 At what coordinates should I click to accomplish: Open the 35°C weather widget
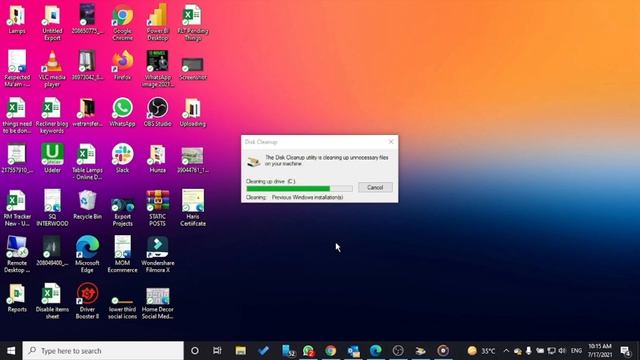(x=482, y=351)
